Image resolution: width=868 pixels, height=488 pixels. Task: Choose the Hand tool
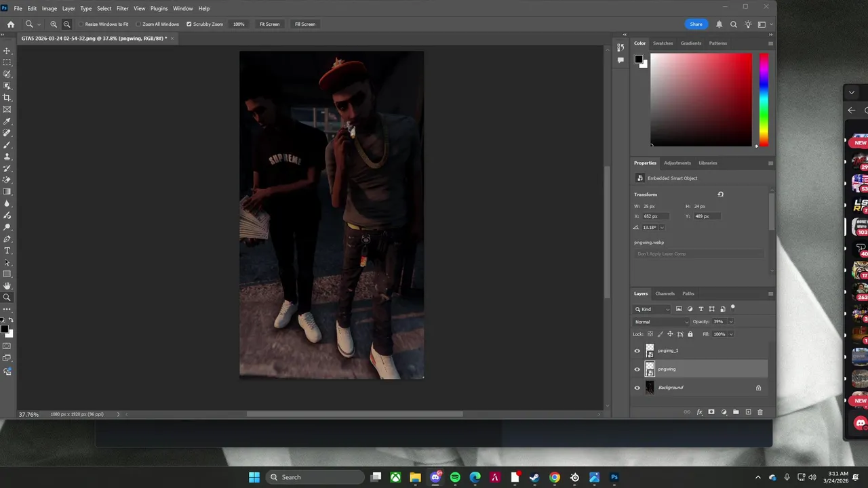pos(7,285)
